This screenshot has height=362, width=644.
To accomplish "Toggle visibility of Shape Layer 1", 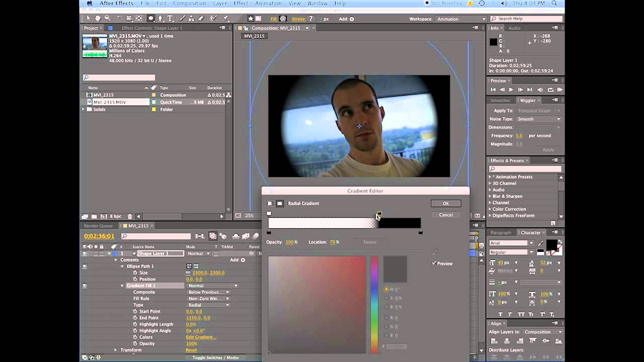I will 85,254.
